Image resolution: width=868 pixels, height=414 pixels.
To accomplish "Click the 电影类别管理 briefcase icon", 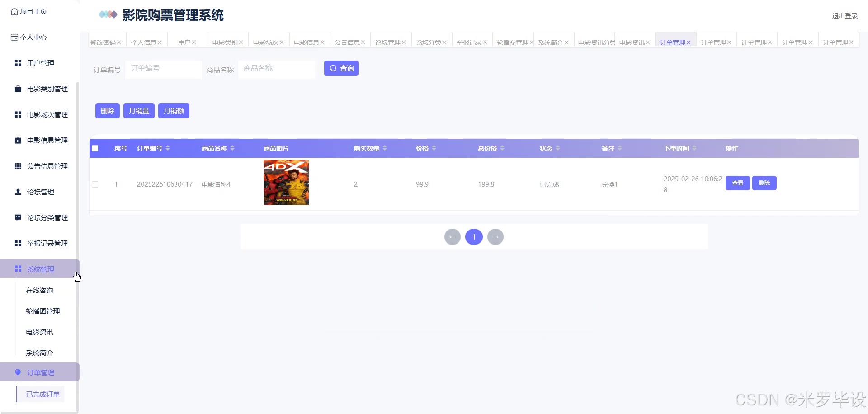I will pos(18,89).
